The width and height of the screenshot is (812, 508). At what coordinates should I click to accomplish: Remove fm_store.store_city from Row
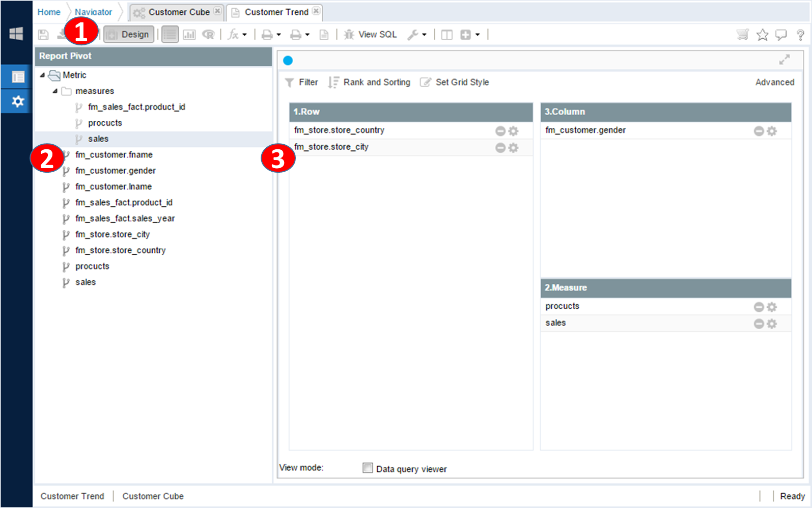tap(500, 148)
